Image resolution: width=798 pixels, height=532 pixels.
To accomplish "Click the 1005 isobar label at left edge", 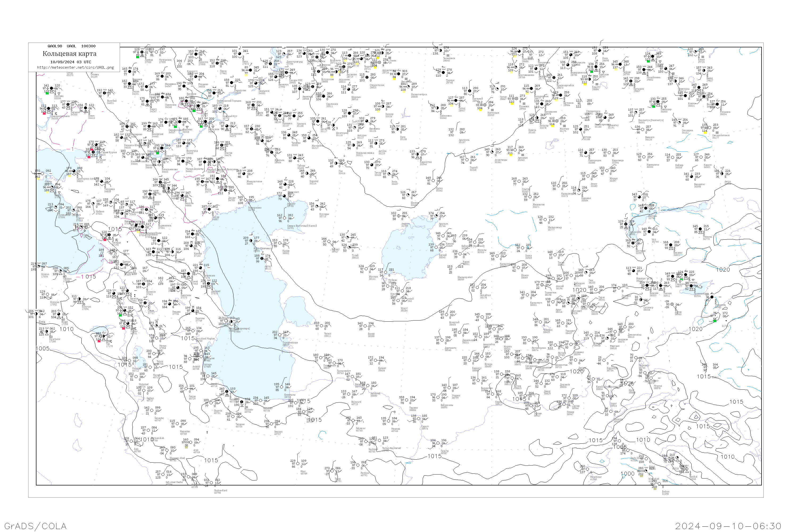I will tap(43, 348).
